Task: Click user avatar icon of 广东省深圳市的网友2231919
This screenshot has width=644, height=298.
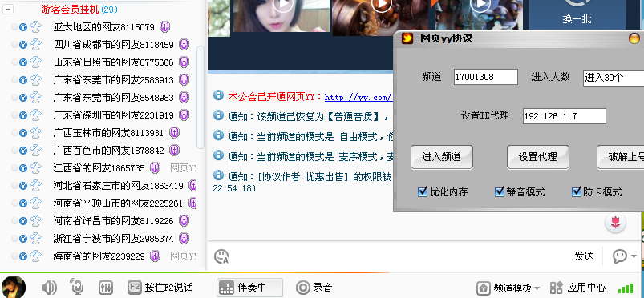Action: coord(36,115)
